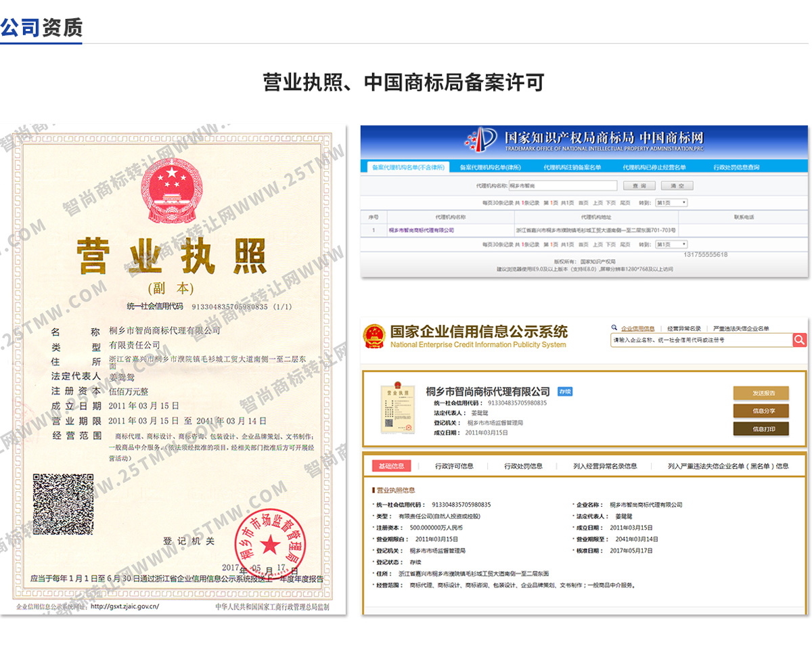Open the 列入经营异常名录信息 tab

pyautogui.click(x=605, y=466)
